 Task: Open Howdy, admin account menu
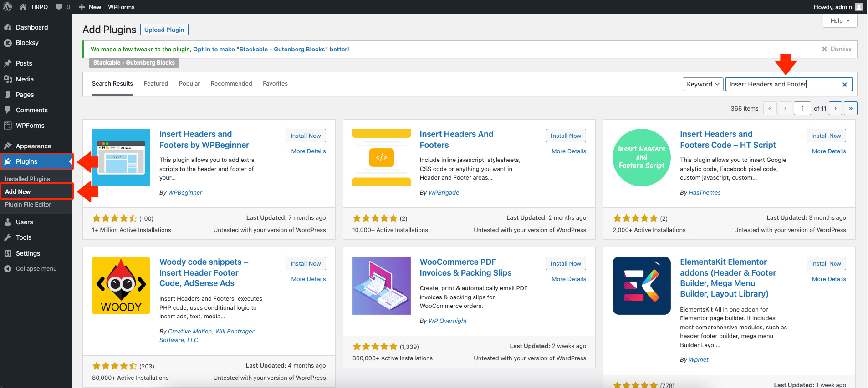838,7
